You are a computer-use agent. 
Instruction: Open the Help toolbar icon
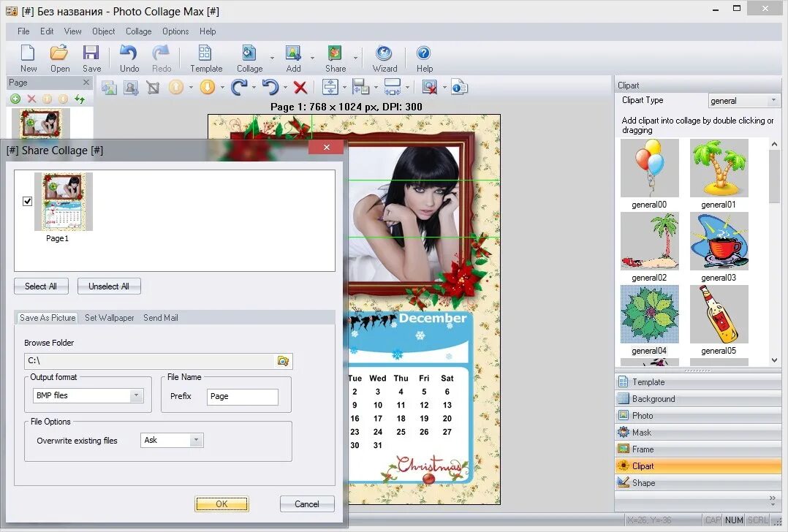(424, 58)
